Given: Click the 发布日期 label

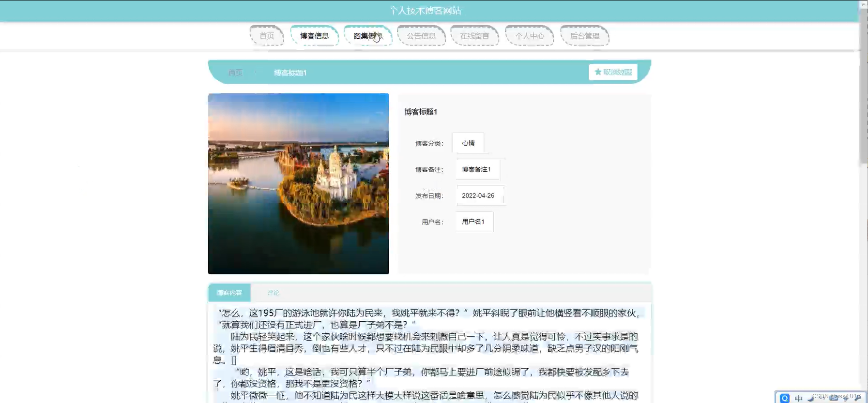Looking at the screenshot, I should (429, 196).
